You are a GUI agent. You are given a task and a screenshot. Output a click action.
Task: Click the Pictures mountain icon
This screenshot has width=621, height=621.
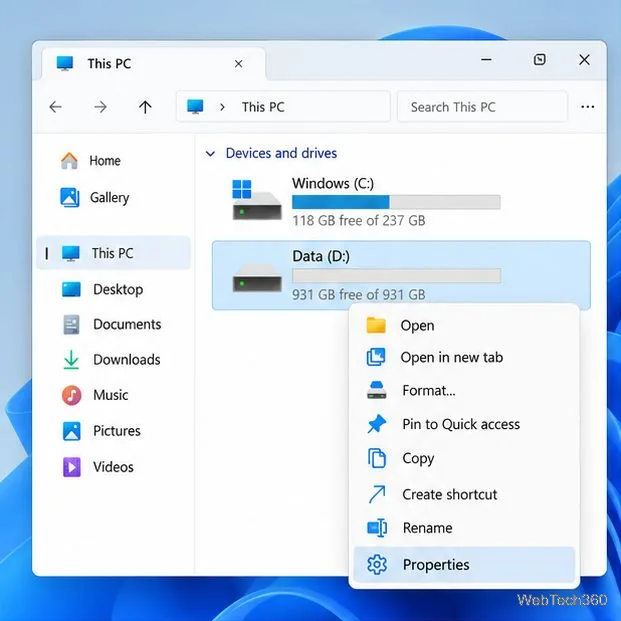[x=72, y=431]
